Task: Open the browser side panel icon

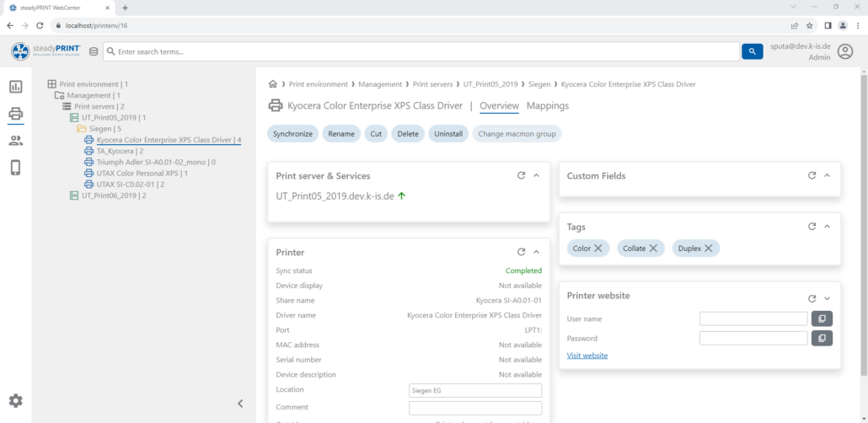Action: [828, 25]
